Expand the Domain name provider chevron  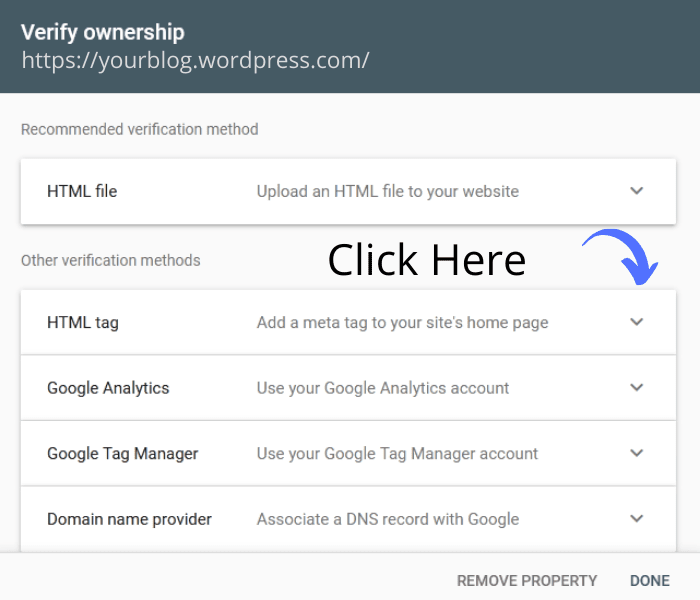pos(637,518)
